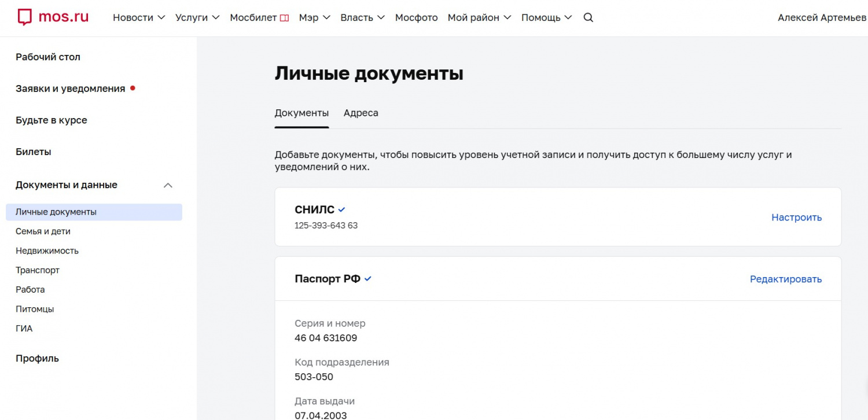Click the СНИЛС number 125-393-643 63
This screenshot has width=868, height=420.
tap(326, 226)
